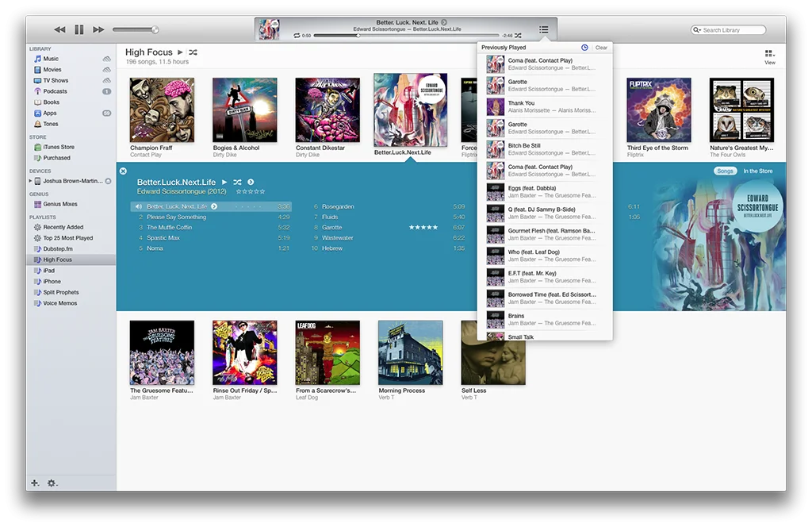This screenshot has width=812, height=527.
Task: Open Books in the library sidebar
Action: pyautogui.click(x=51, y=102)
